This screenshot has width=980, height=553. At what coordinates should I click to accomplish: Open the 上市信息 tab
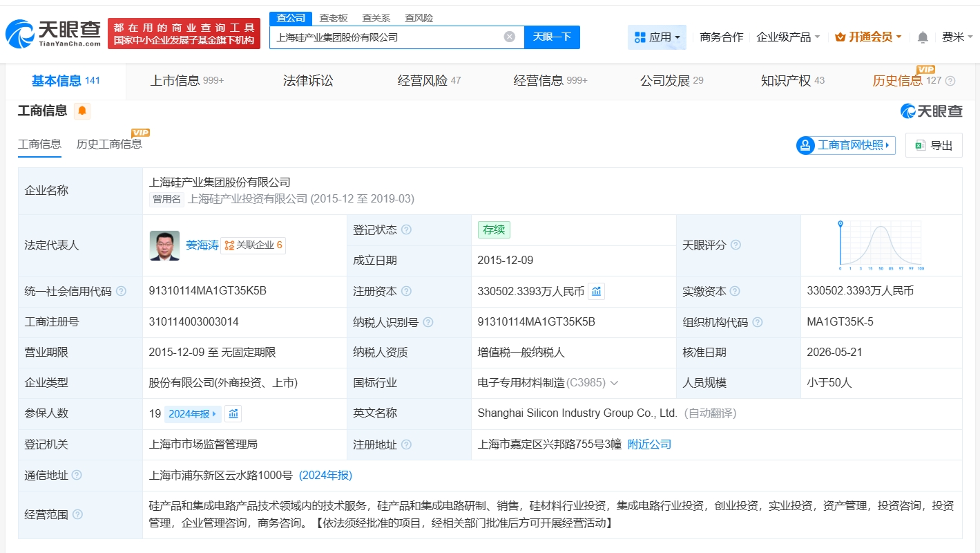186,81
